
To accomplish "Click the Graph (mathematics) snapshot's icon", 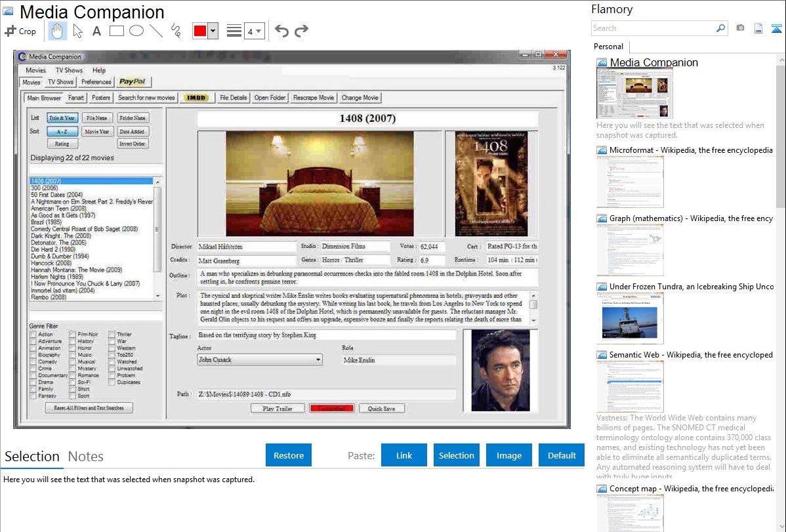I will coord(602,218).
